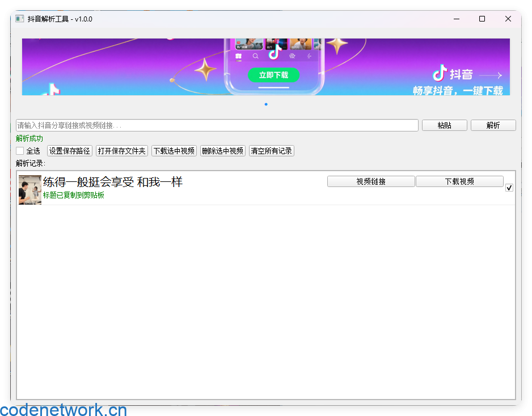Click 删除选中视频 to delete selected
Viewport: 532px width, 416px height.
(x=222, y=151)
